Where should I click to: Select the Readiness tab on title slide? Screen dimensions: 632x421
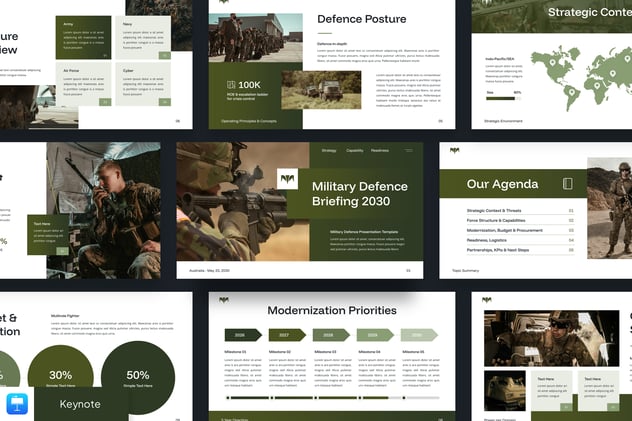[x=380, y=150]
